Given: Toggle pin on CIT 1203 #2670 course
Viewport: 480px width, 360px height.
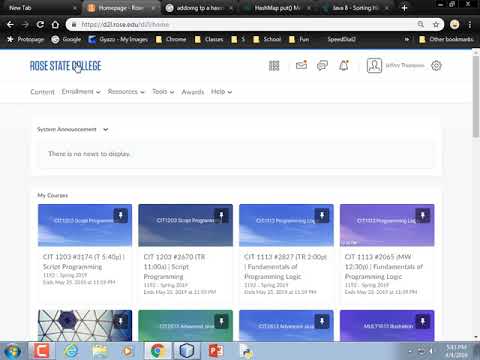Looking at the screenshot, I should 221,215.
